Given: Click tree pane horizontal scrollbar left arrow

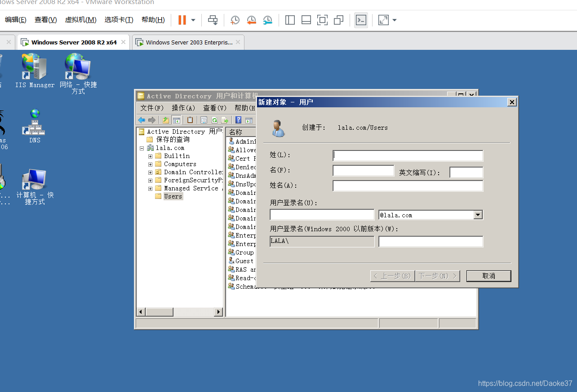Looking at the screenshot, I should click(141, 312).
